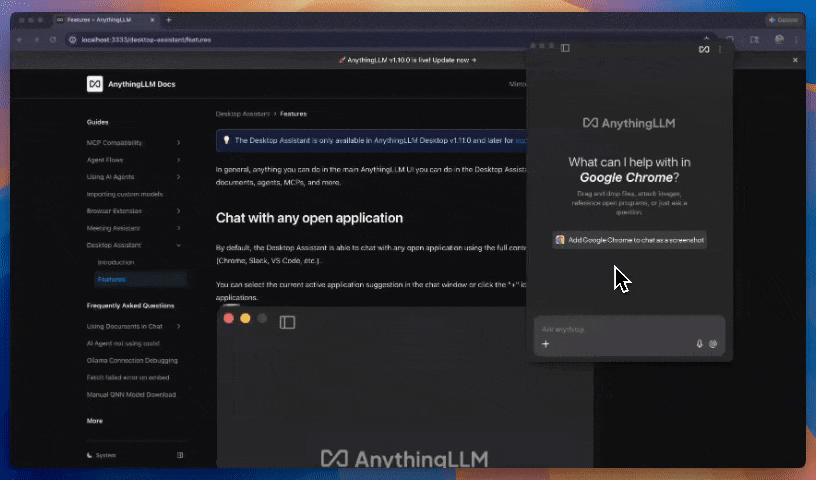Open the three-dot menu in assistant panel
This screenshot has height=480, width=816.
pyautogui.click(x=720, y=48)
